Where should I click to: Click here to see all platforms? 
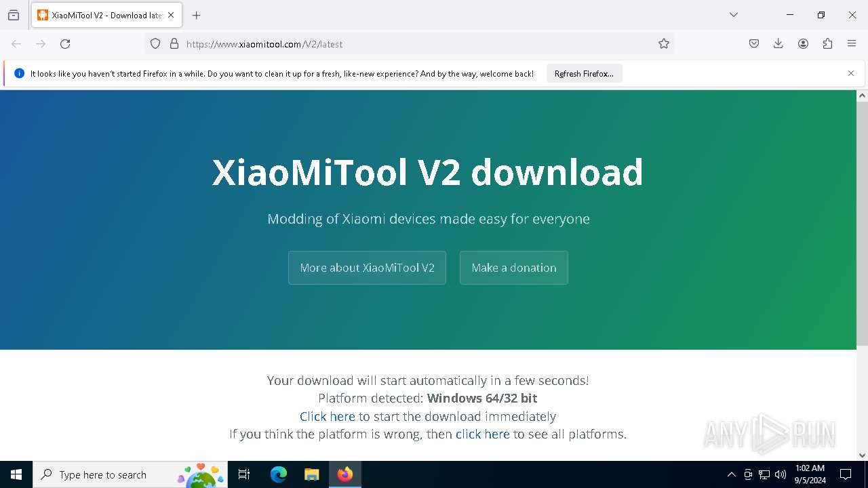[x=483, y=434]
